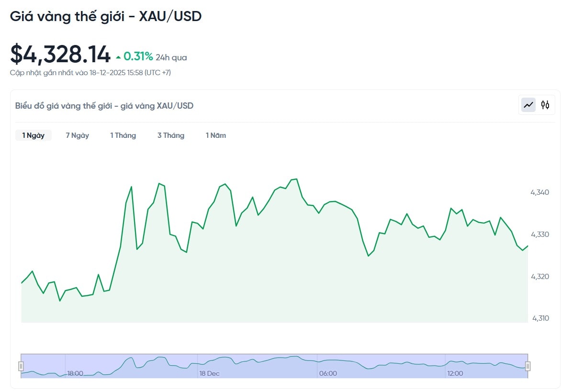Click the 18:00 marker in the navigator

pos(75,373)
